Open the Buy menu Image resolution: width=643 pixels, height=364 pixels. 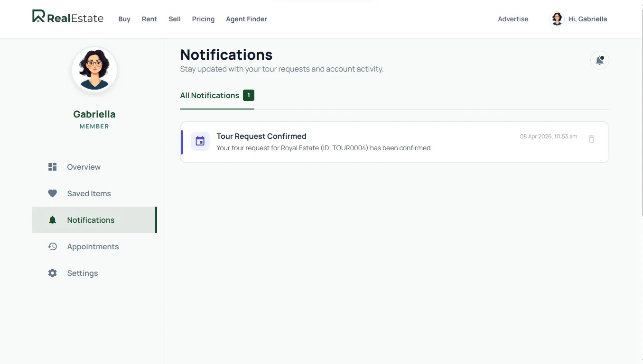(x=124, y=19)
